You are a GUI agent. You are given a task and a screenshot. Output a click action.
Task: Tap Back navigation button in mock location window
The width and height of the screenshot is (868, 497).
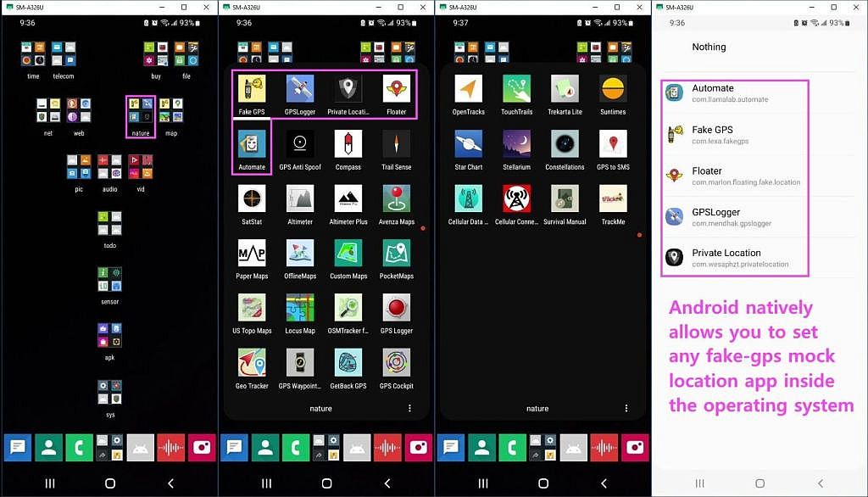(x=821, y=483)
